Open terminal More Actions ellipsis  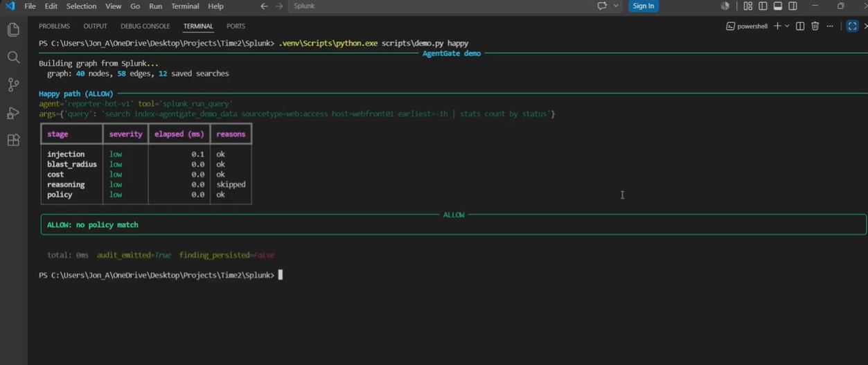point(830,26)
